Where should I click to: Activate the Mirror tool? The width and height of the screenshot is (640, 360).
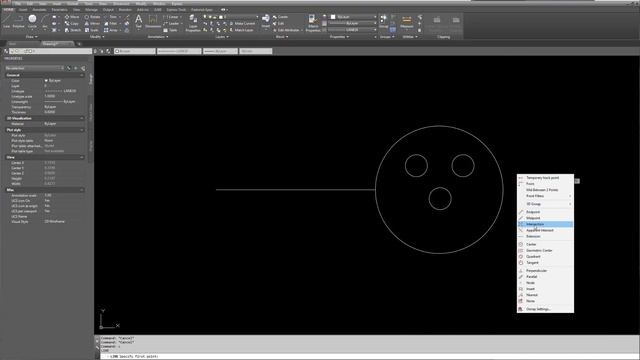pos(92,24)
